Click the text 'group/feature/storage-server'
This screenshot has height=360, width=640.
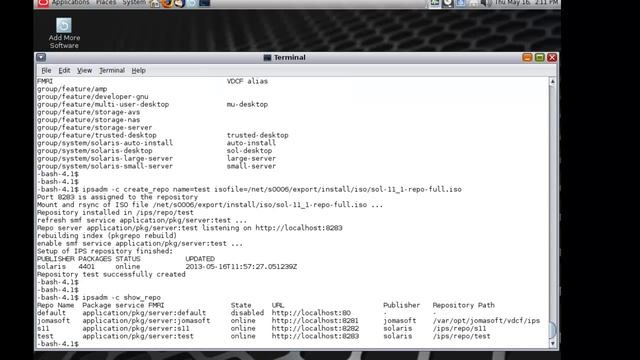[x=95, y=128]
